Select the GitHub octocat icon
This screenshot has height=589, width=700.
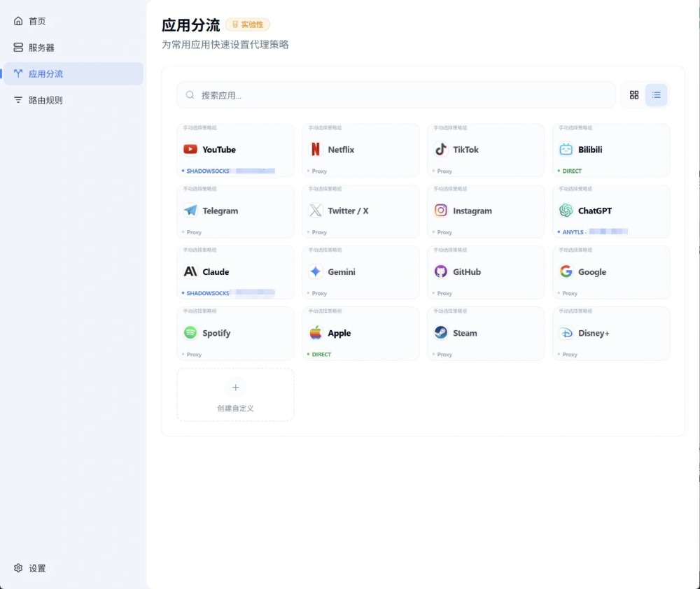[441, 271]
